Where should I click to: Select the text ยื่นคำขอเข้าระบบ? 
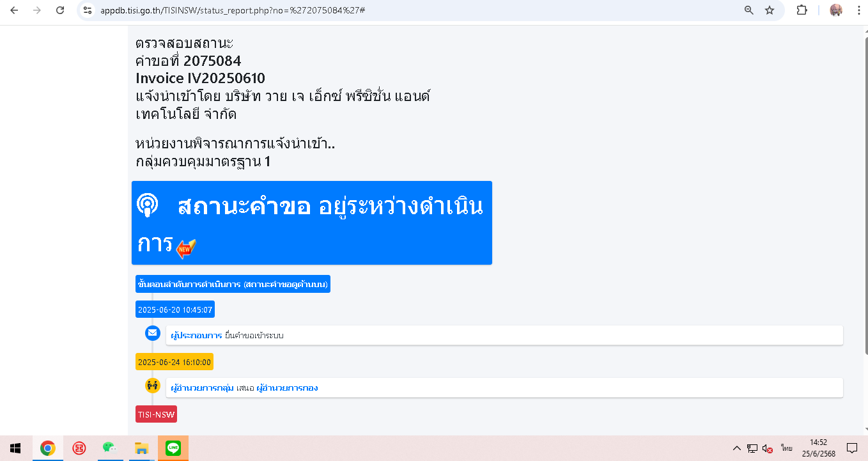tap(254, 336)
